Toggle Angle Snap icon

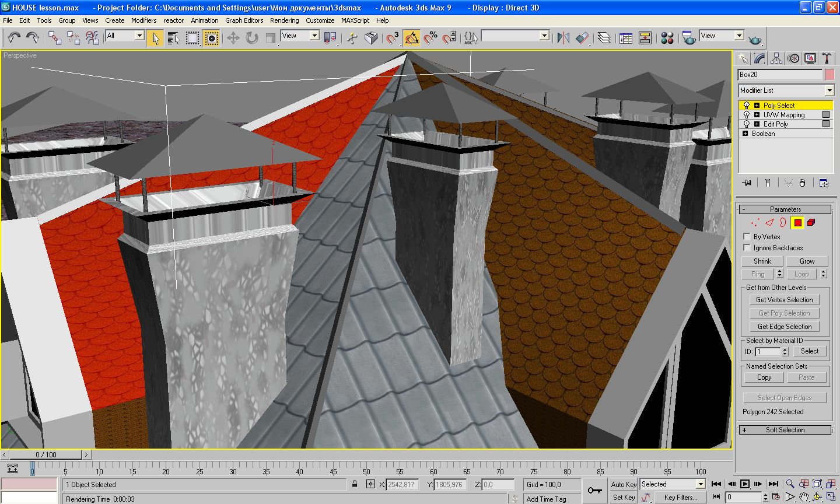tap(411, 38)
